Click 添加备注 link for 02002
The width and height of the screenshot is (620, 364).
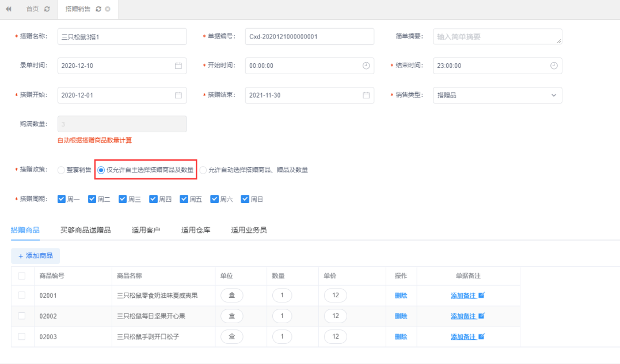(x=463, y=316)
